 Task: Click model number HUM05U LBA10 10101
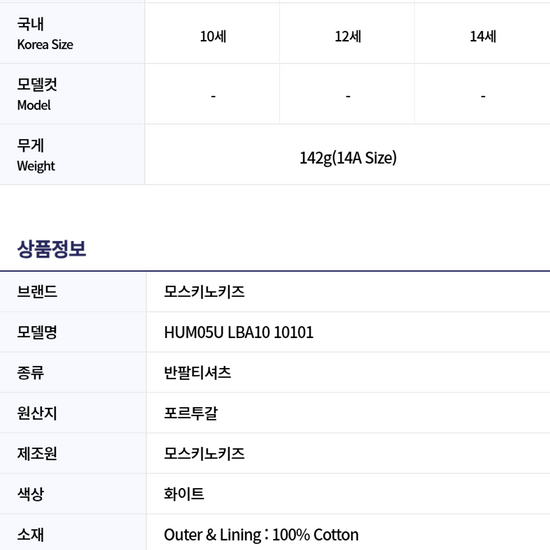click(239, 332)
